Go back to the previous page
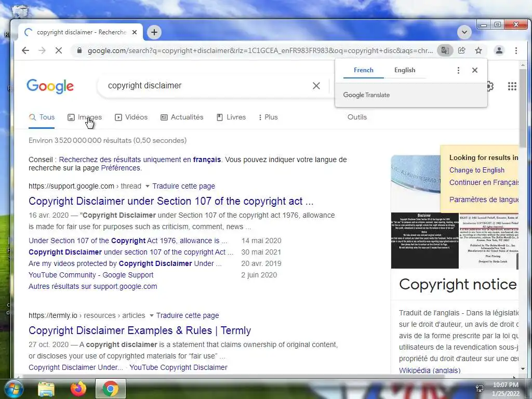532x399 pixels. (x=25, y=50)
